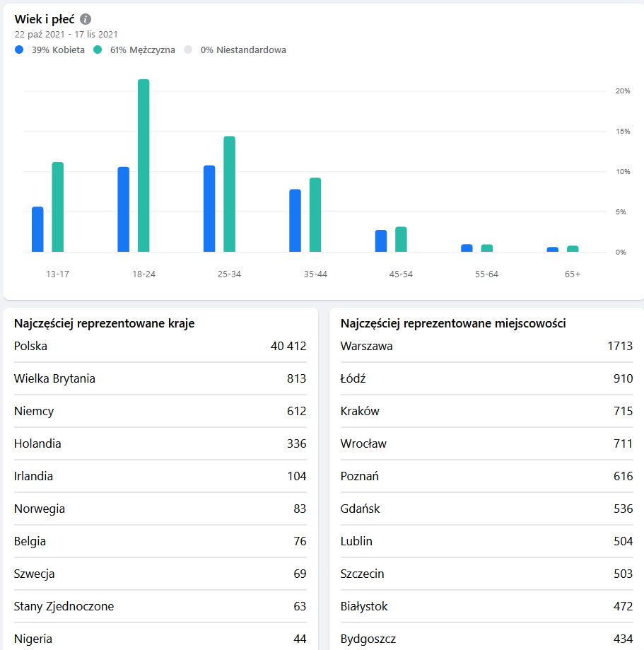The height and width of the screenshot is (650, 644).
Task: Click the "Najczęściej reprezentowane kraje" heading
Action: (x=105, y=324)
